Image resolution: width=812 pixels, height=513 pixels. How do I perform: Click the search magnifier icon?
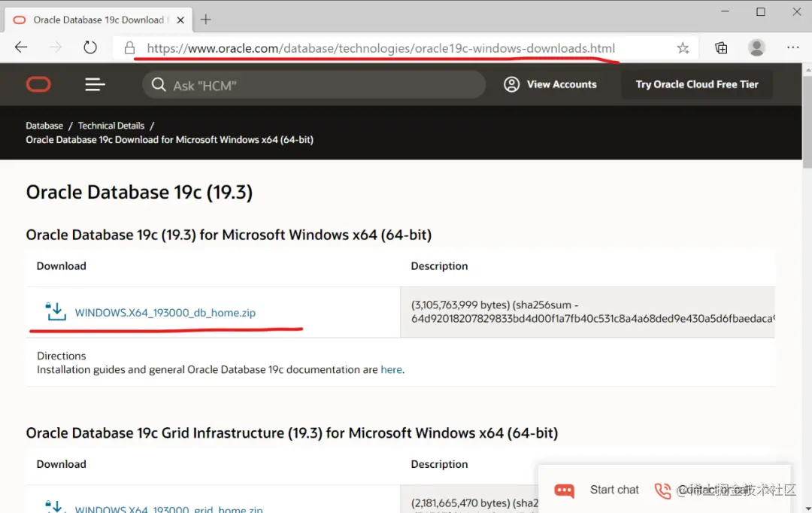(x=159, y=84)
